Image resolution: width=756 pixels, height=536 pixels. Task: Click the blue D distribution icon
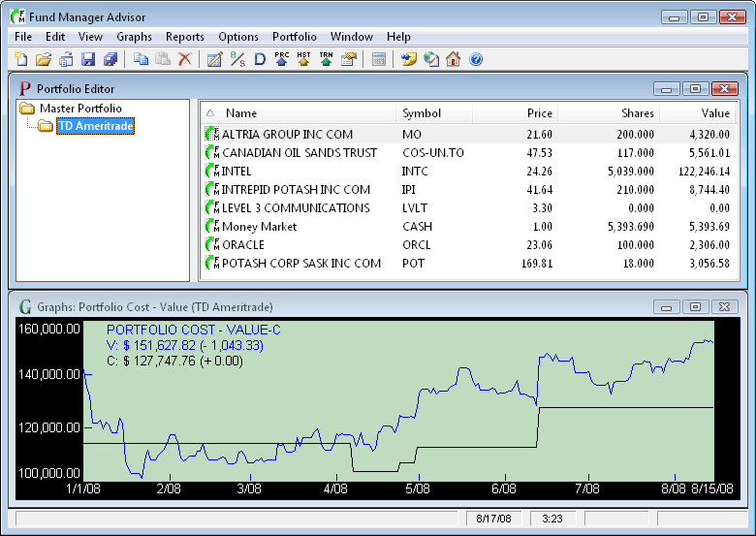[260, 59]
